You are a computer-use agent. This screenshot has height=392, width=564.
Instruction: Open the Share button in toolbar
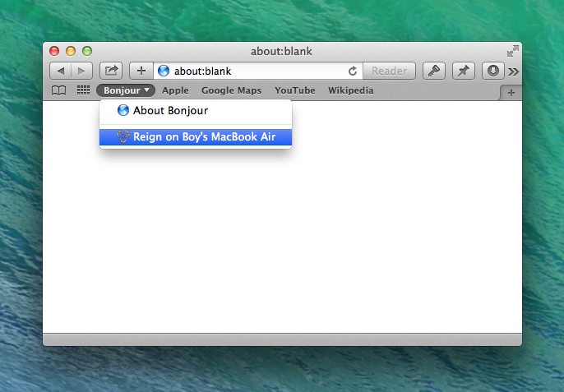[x=111, y=71]
